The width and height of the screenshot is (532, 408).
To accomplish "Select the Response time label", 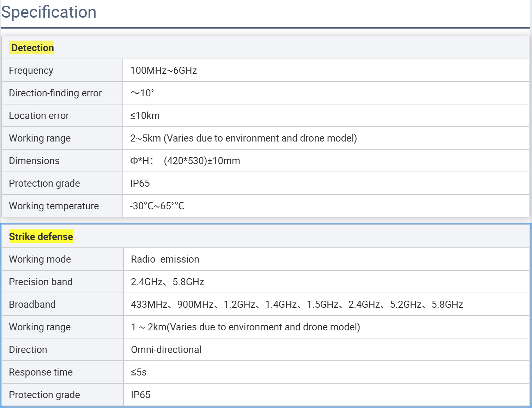I will point(41,372).
